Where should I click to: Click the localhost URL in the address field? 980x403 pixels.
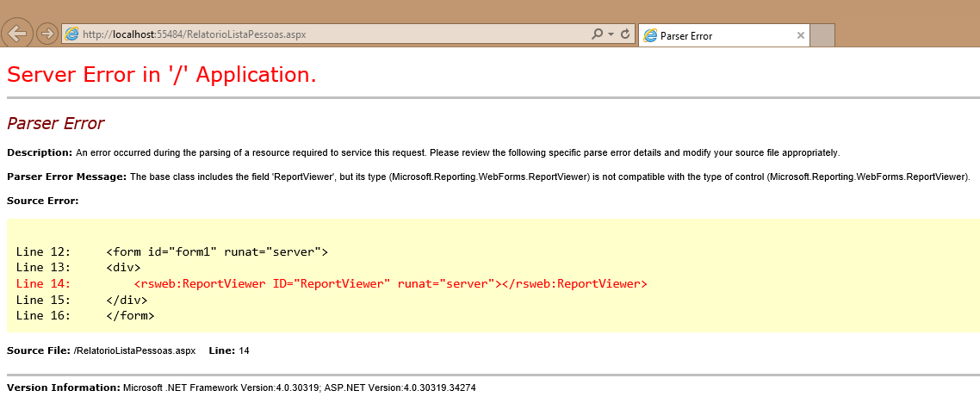click(x=195, y=34)
